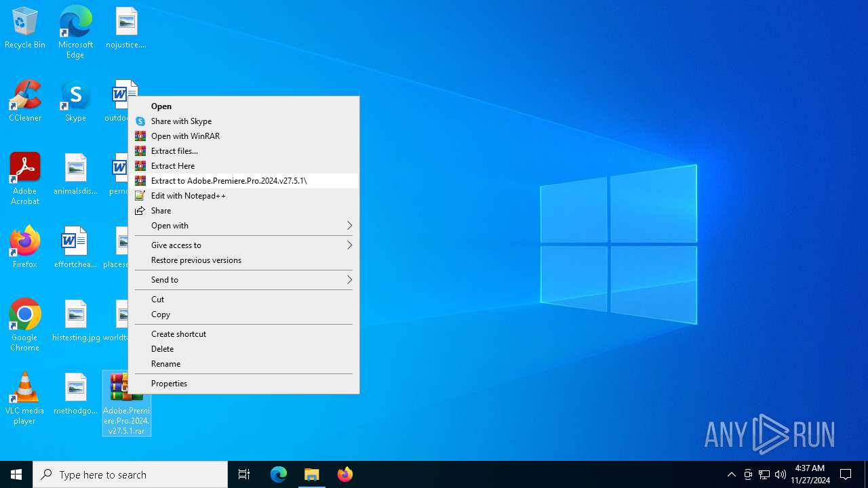Choose Open in the context menu
Image resolution: width=868 pixels, height=488 pixels.
coord(243,106)
